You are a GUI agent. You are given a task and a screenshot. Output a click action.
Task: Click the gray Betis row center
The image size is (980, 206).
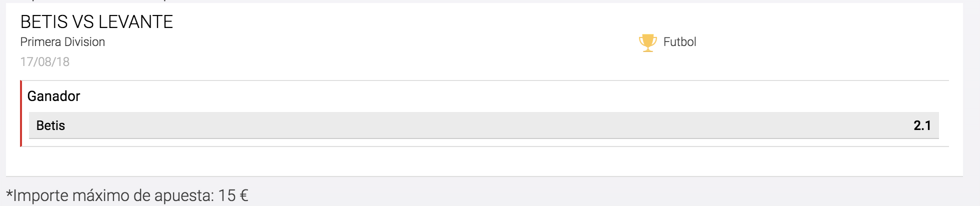[x=484, y=125]
